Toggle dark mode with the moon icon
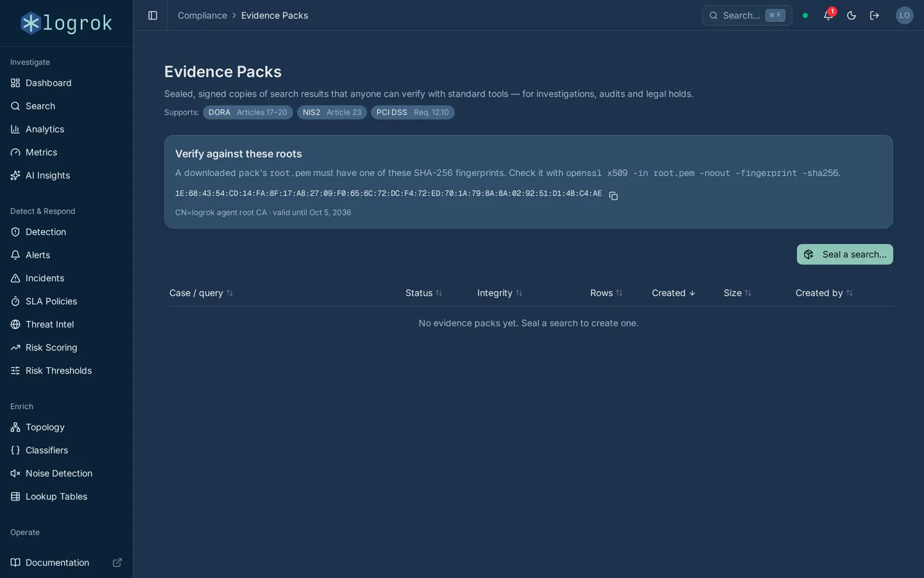The image size is (924, 578). (851, 15)
